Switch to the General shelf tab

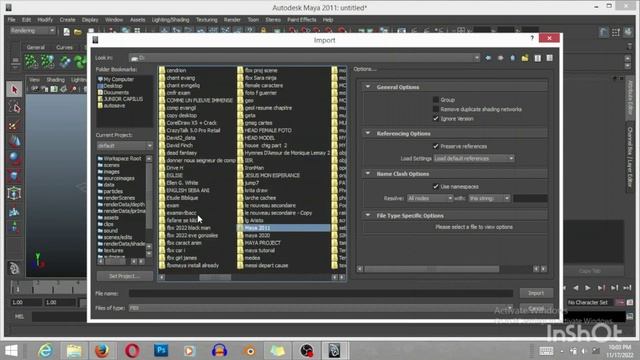tap(36, 47)
